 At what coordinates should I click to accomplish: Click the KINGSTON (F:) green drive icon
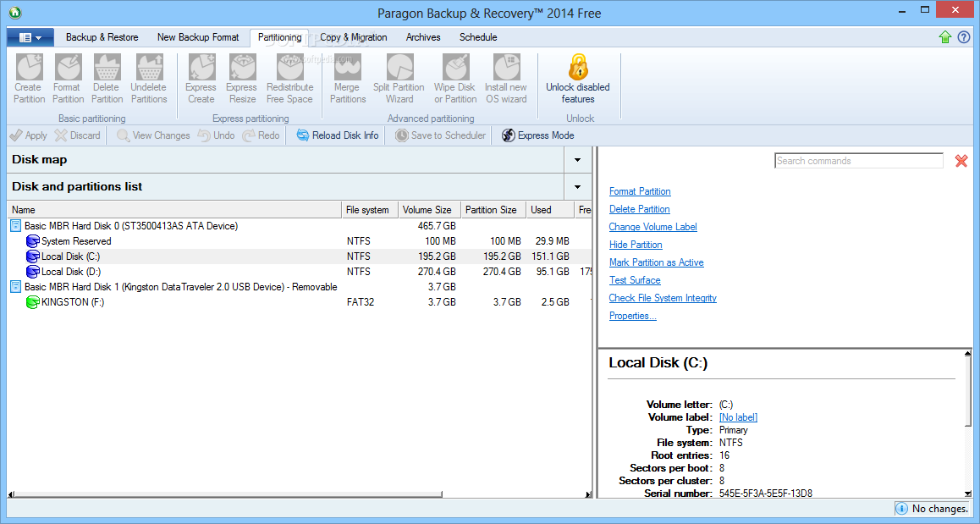(32, 302)
